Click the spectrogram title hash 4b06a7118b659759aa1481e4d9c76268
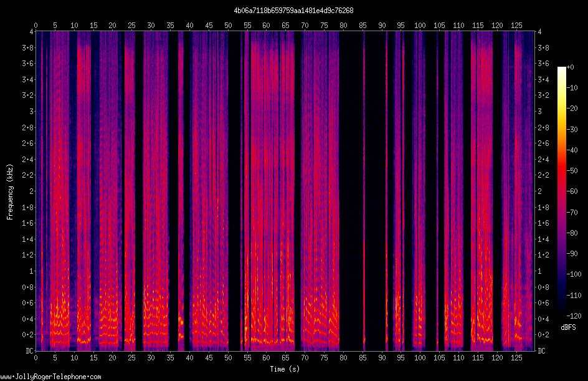The height and width of the screenshot is (381, 588). click(x=293, y=11)
